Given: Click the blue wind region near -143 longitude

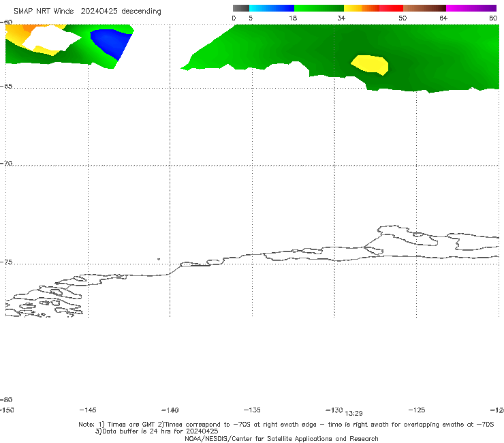Looking at the screenshot, I should click(112, 44).
